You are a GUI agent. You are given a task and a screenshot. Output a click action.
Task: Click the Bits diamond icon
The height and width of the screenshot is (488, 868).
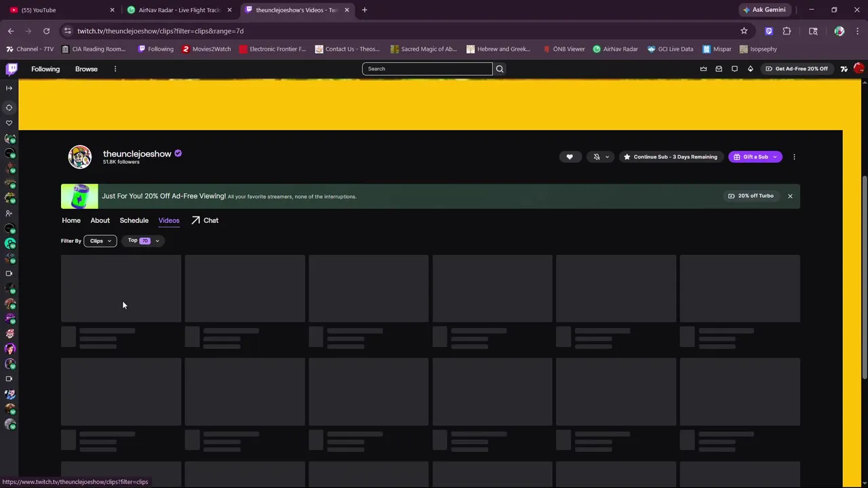[750, 68]
